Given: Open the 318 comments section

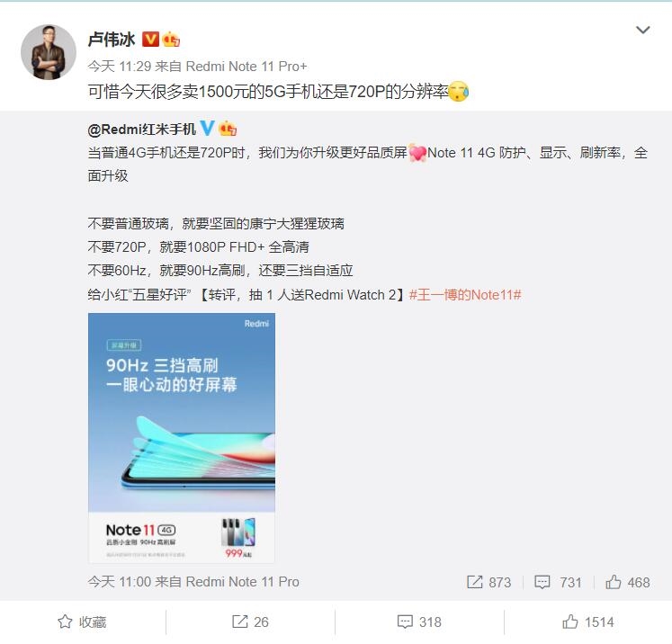Looking at the screenshot, I should tap(419, 622).
